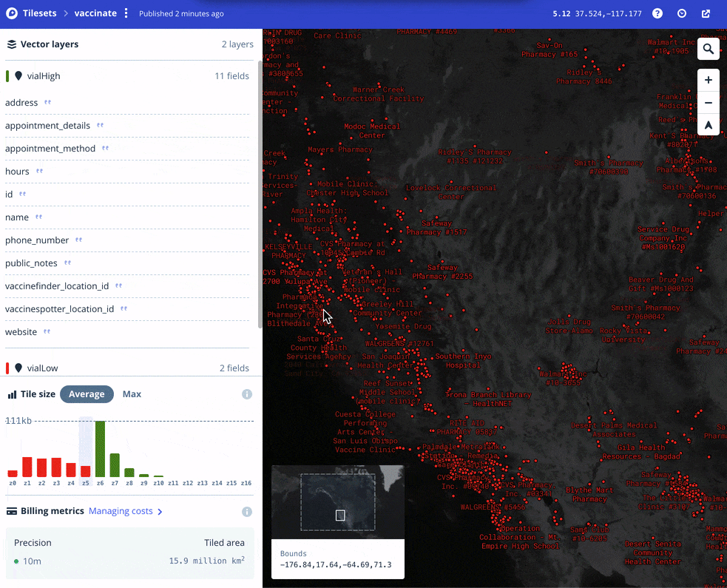Click the string type icon beside phone_number

coord(79,240)
